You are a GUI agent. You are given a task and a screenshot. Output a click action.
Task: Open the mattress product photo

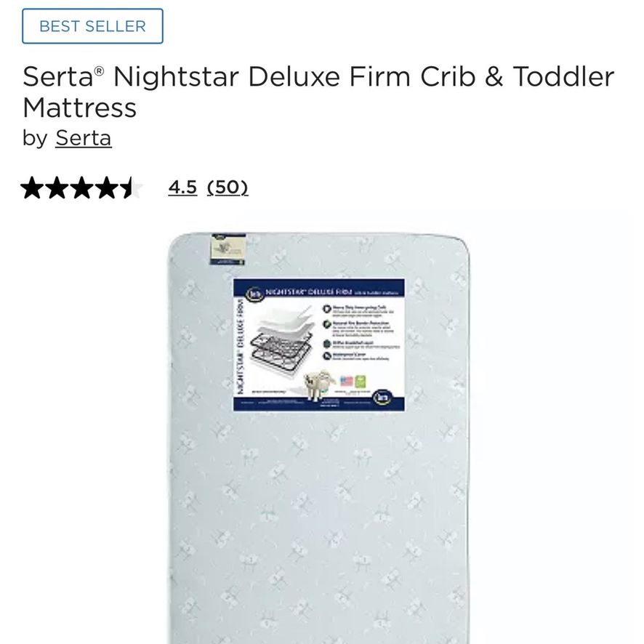[x=319, y=438]
